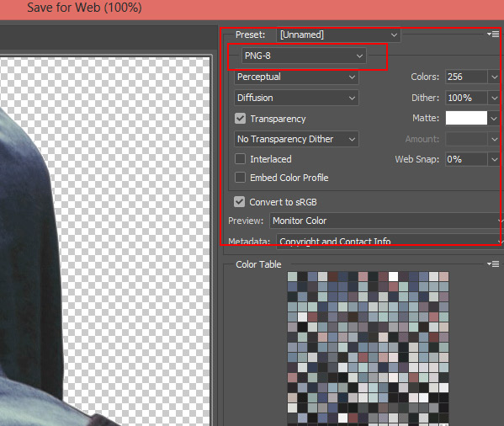This screenshot has height=426, width=504.
Task: Expand the Dither 100% dropdown arrow
Action: click(495, 98)
